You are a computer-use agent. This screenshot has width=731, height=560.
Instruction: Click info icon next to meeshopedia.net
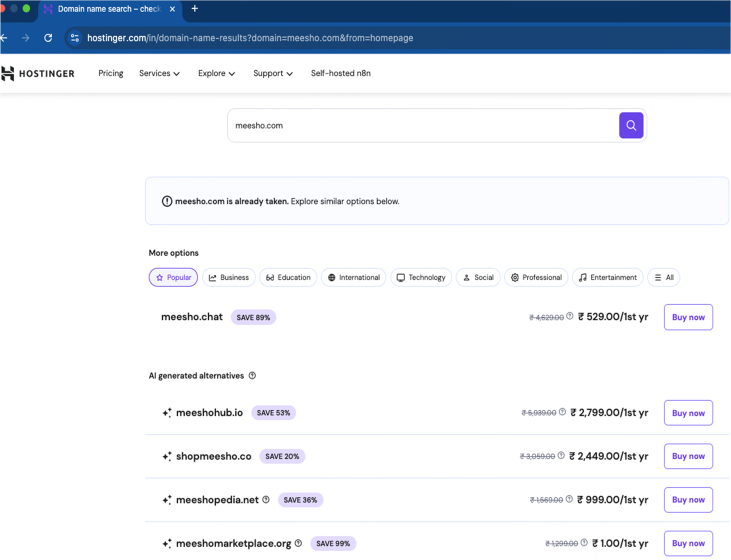tap(266, 499)
